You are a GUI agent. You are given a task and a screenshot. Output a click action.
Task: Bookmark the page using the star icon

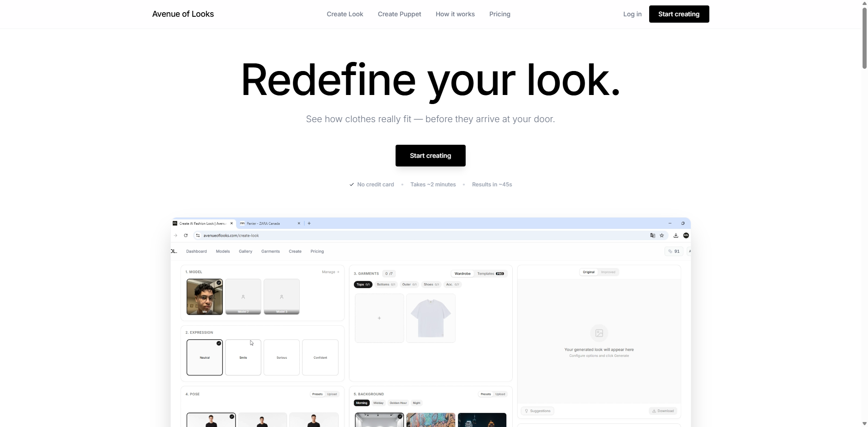coord(662,235)
